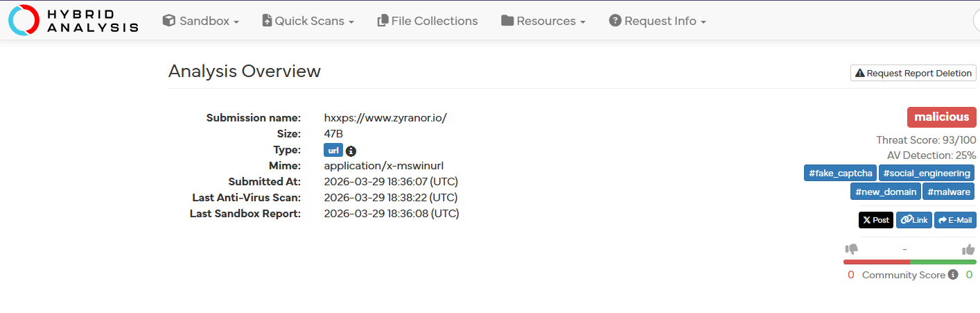Select the #social_engineering tag
Viewport: 980px width, 313px height.
coord(927,174)
